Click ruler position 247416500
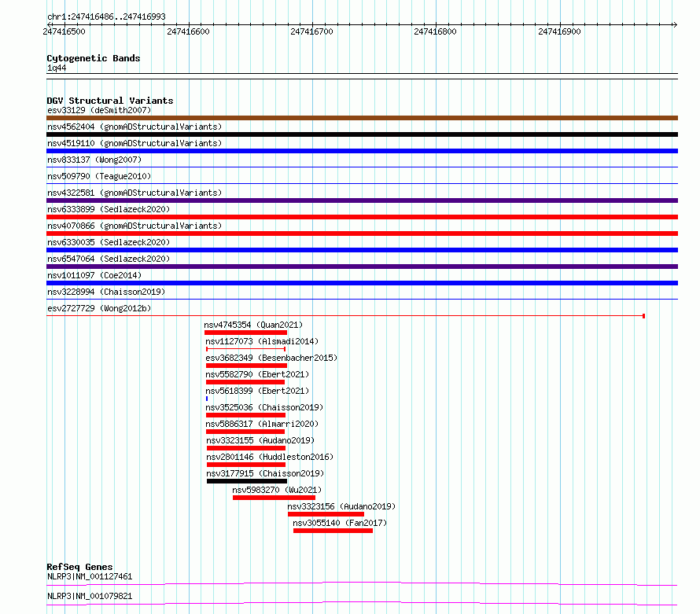 64,31
